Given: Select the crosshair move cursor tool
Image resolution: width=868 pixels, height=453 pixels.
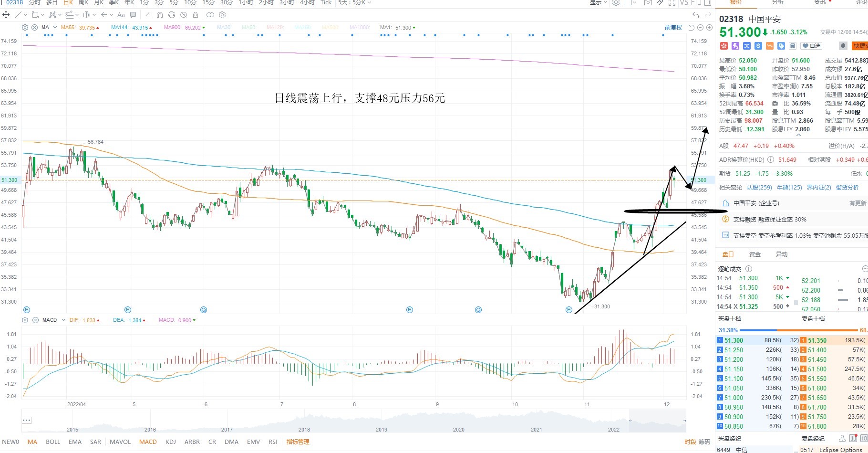Looking at the screenshot, I should pos(6,15).
